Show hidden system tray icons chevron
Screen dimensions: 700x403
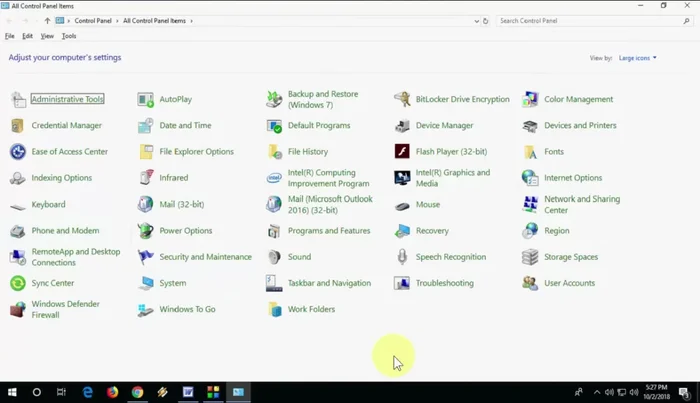[x=597, y=392]
